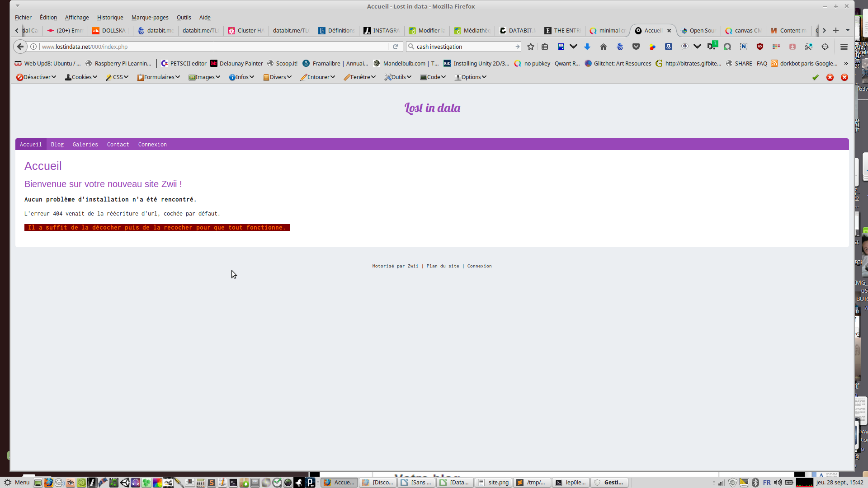Image resolution: width=868 pixels, height=488 pixels.
Task: Open the Formulaires dropdown
Action: (159, 77)
